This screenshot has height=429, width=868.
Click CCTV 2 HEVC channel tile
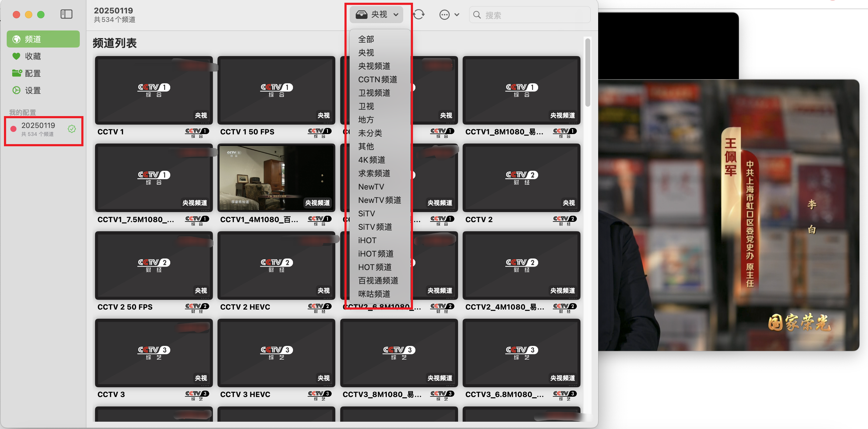pyautogui.click(x=276, y=266)
